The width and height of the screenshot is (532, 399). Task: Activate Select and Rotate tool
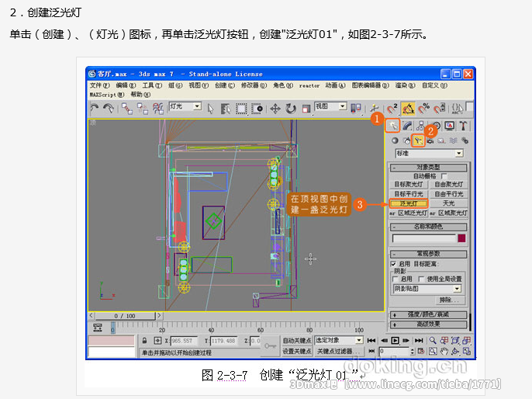pos(290,109)
